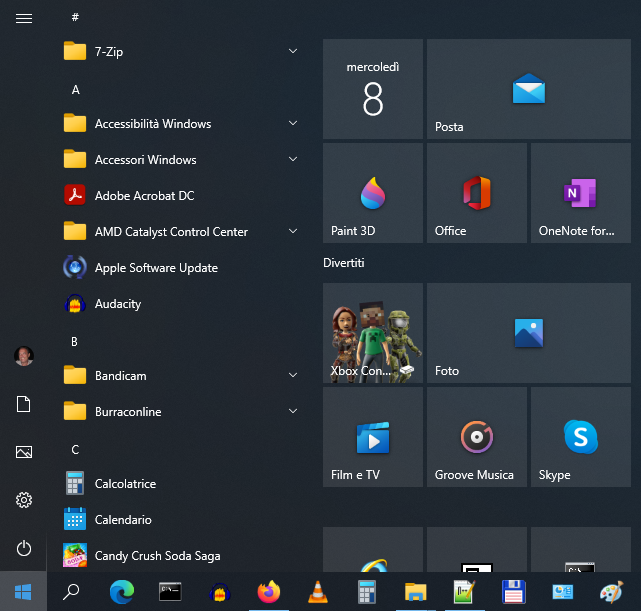Launch Film e TV tile
Screen dimensions: 641x611
coord(372,437)
